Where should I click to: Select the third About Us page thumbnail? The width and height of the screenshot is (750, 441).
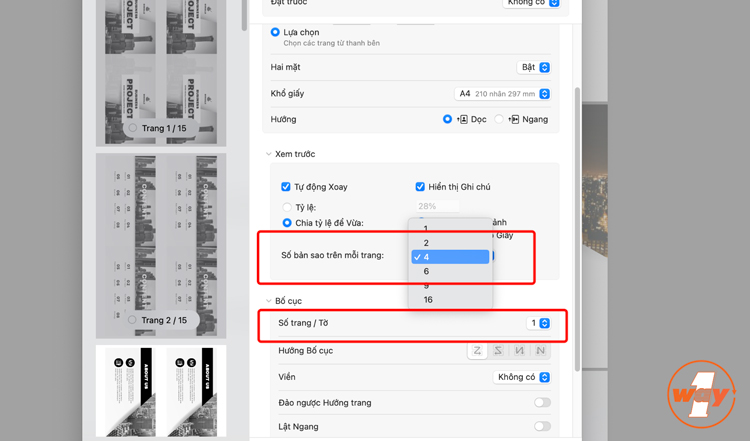[x=161, y=391]
